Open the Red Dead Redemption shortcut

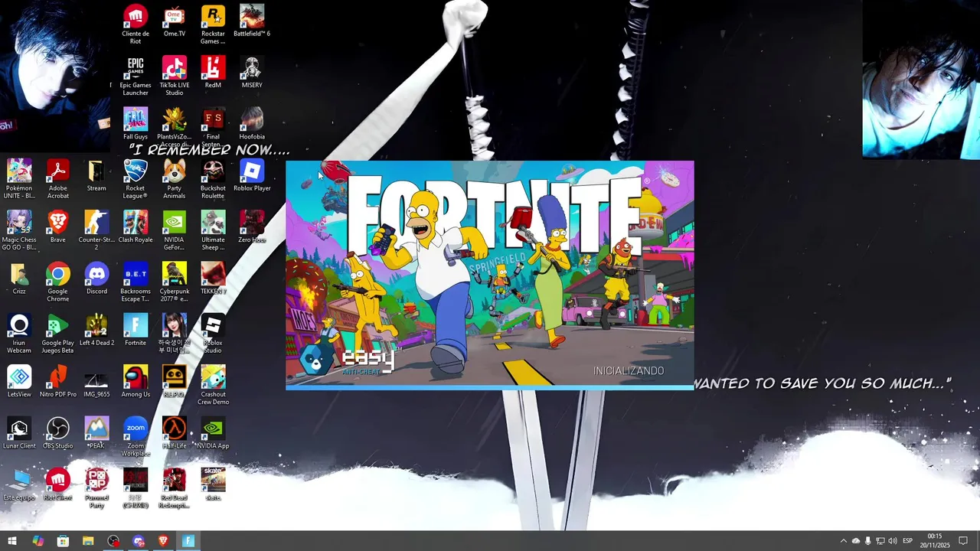pyautogui.click(x=175, y=488)
